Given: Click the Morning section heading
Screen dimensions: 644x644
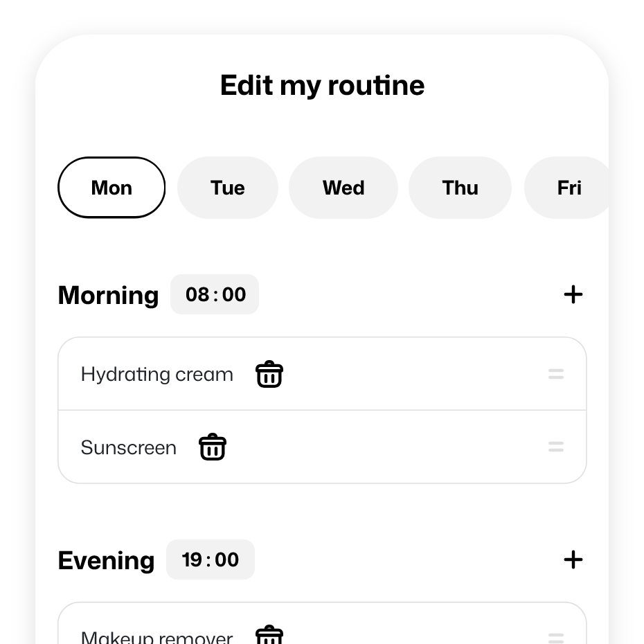Looking at the screenshot, I should 109,295.
